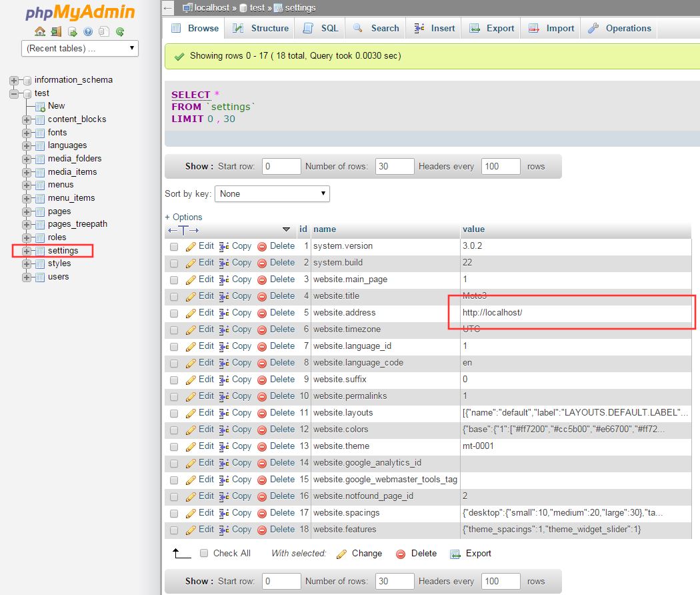
Task: Open the Operations tab
Action: pyautogui.click(x=619, y=28)
